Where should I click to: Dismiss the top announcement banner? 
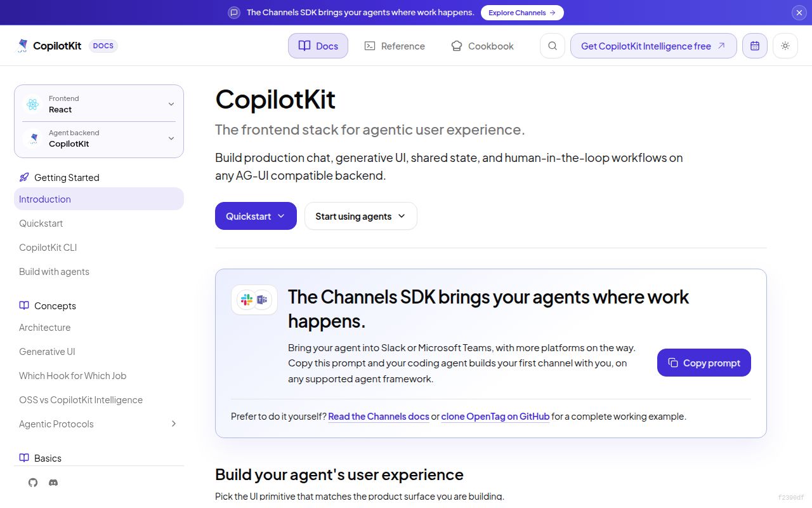point(799,13)
